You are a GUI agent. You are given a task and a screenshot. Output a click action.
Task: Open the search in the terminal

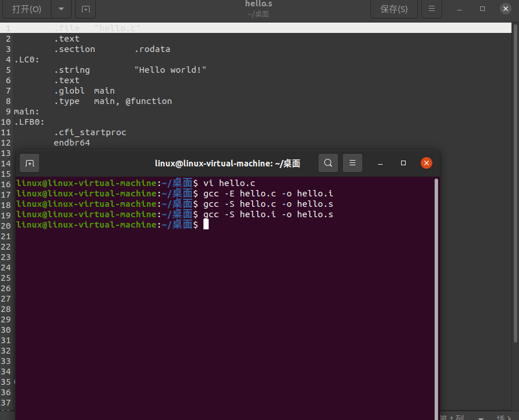coord(328,163)
